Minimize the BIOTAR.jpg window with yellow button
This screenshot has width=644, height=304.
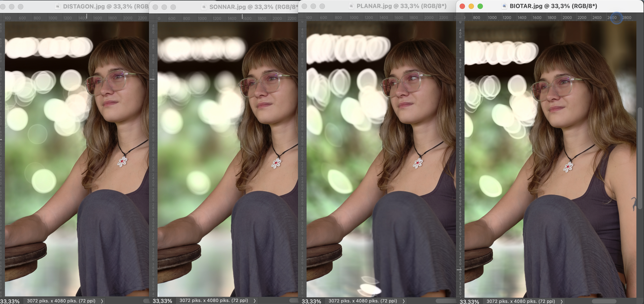471,6
